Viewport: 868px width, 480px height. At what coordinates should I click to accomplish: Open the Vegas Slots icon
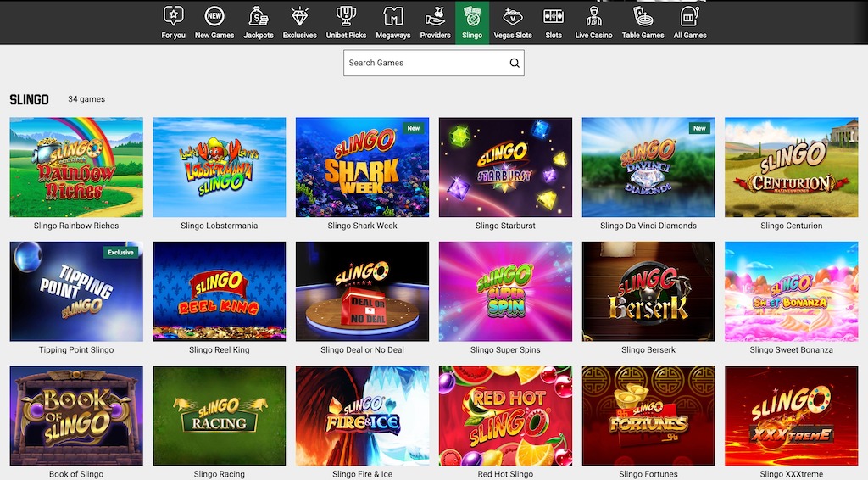tap(513, 16)
